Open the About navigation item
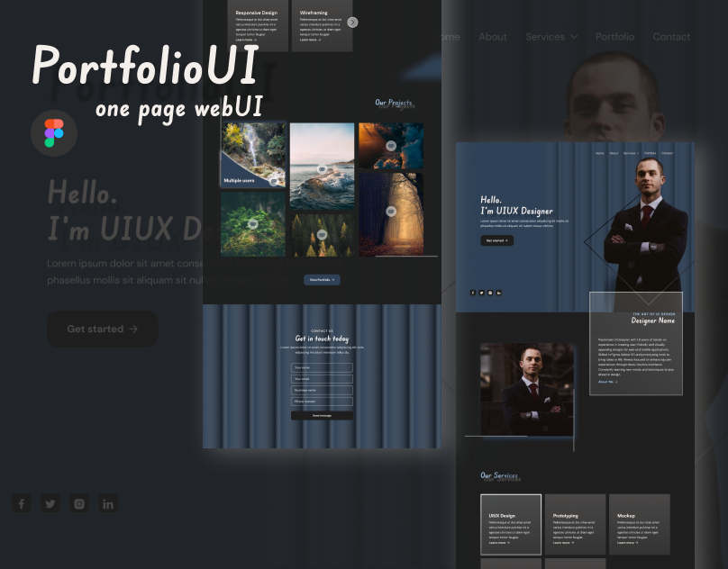The width and height of the screenshot is (728, 569). coord(493,37)
